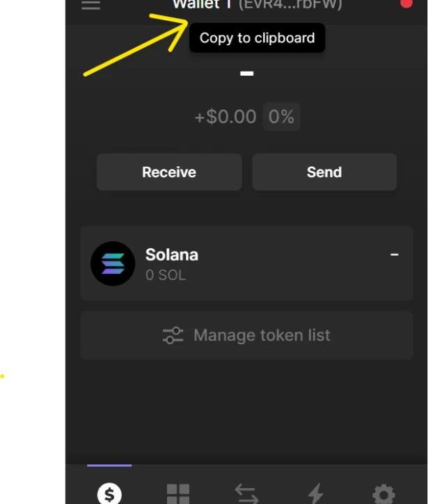Switch to the dollar wallet tab
This screenshot has width=428, height=504.
pos(109,493)
